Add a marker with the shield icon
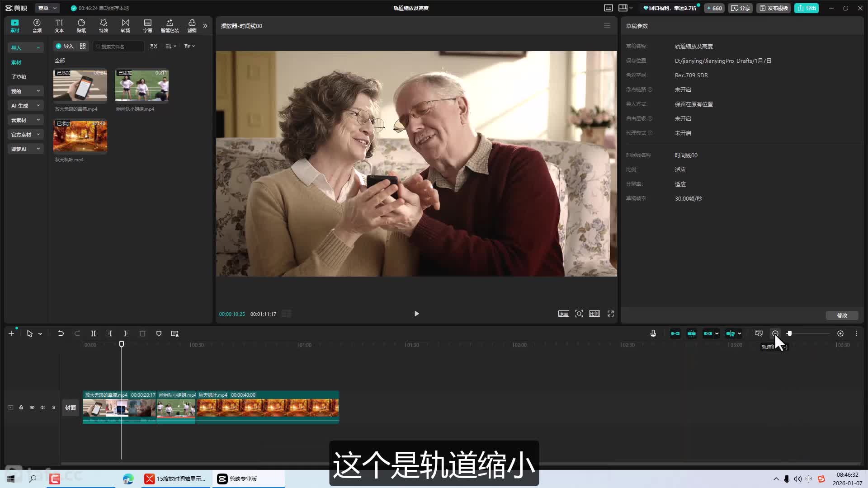The height and width of the screenshot is (488, 868). coord(159,333)
